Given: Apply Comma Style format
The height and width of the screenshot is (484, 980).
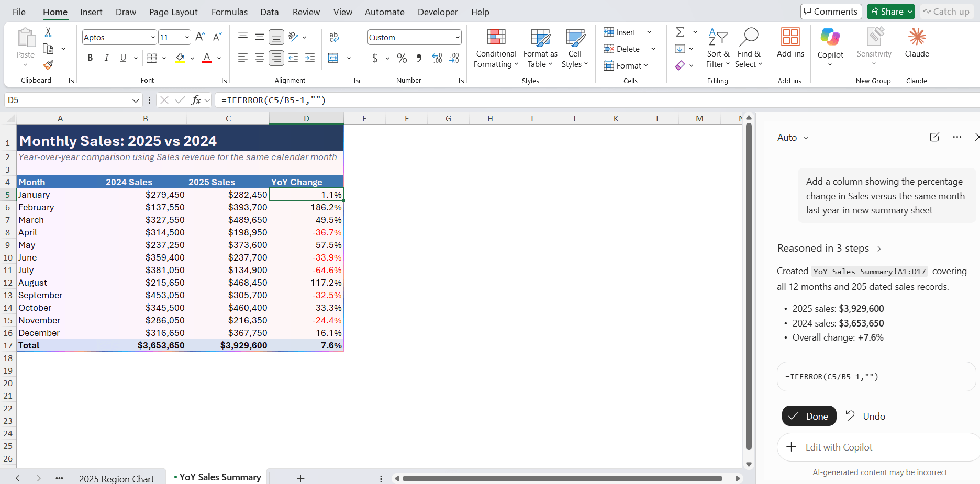Looking at the screenshot, I should pos(419,58).
